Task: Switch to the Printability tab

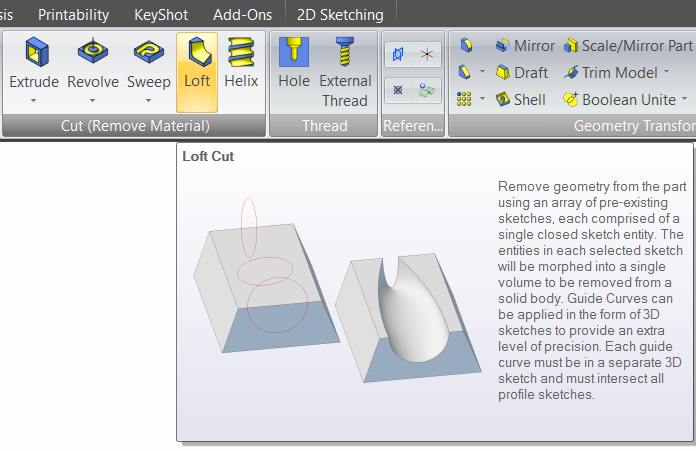Action: [x=73, y=14]
